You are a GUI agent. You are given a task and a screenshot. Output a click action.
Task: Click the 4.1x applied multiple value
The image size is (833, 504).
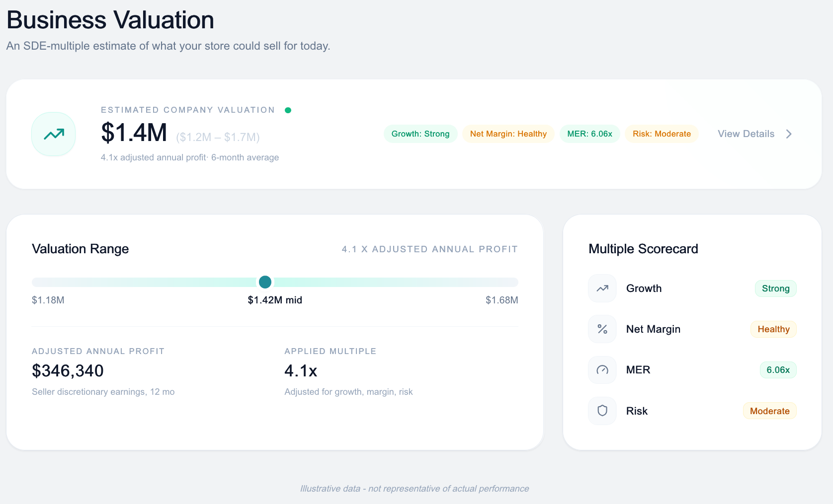pos(301,371)
